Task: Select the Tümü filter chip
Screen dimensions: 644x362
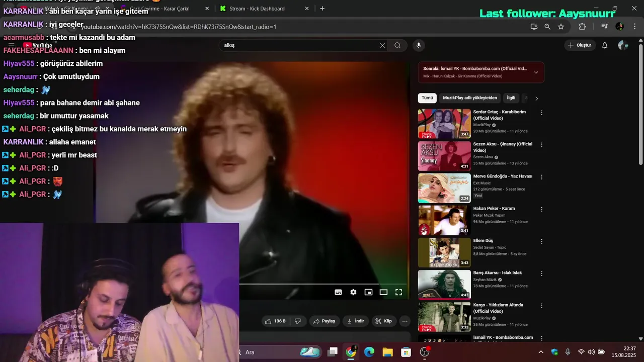Action: (427, 98)
